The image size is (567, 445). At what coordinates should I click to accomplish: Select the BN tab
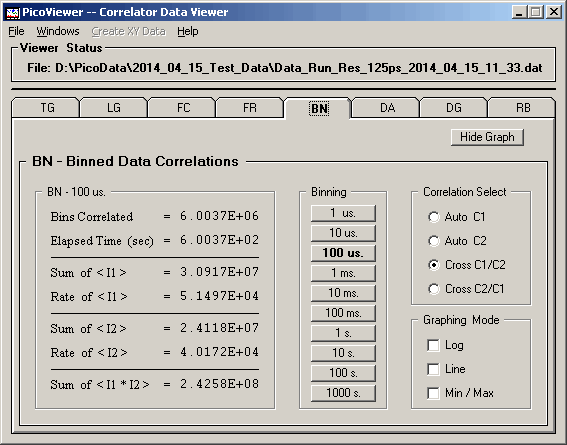(319, 108)
